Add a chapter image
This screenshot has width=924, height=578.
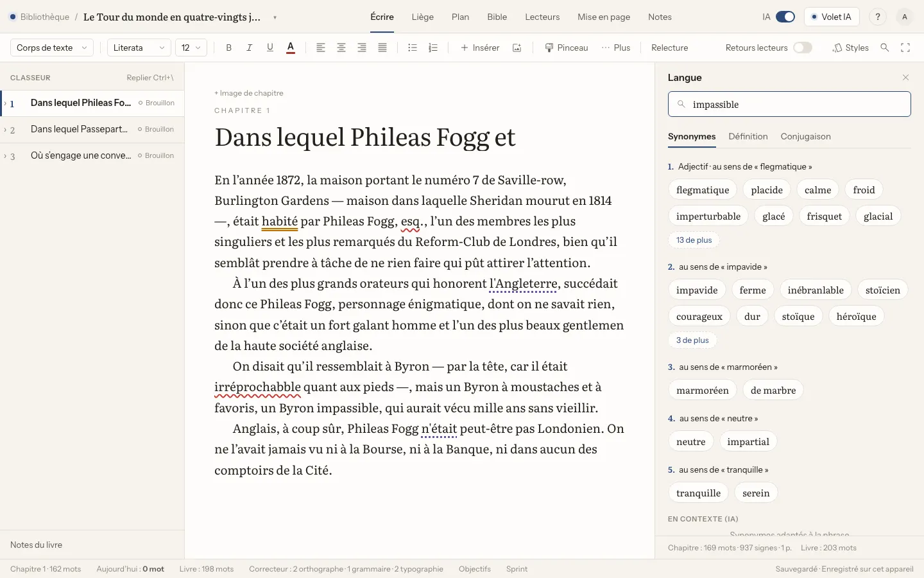[x=249, y=93]
